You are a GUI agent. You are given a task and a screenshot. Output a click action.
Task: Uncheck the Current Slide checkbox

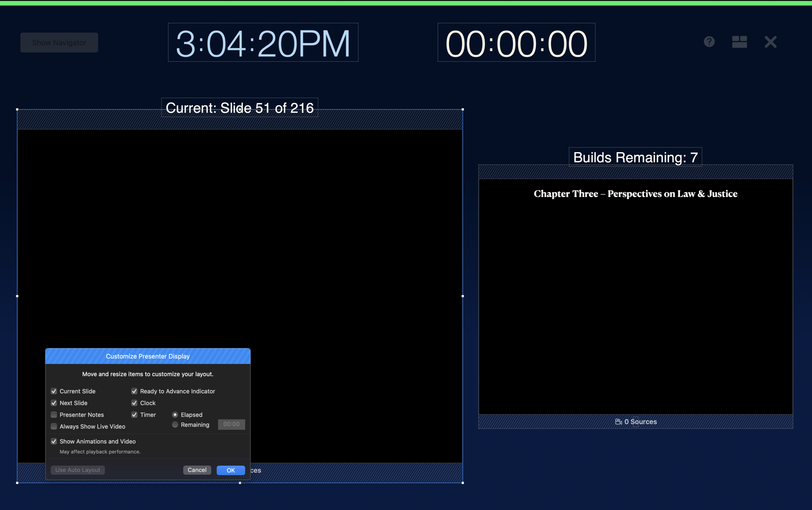[54, 391]
